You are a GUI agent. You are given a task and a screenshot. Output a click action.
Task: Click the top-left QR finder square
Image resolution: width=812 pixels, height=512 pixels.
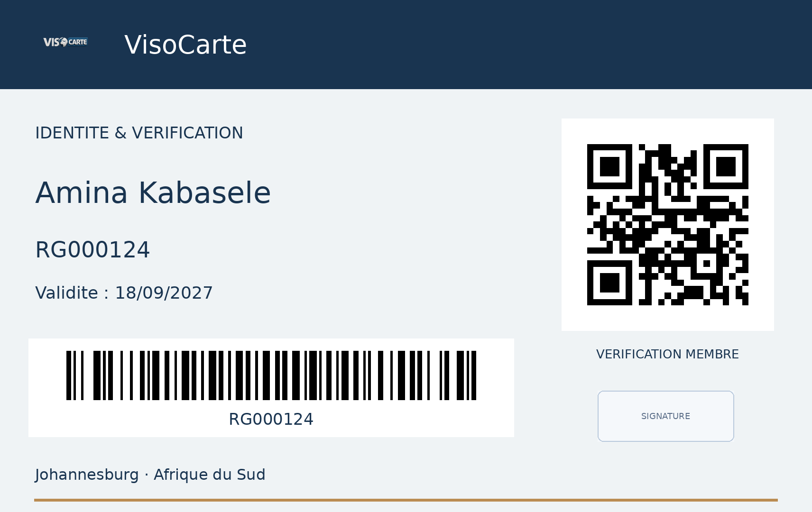pyautogui.click(x=609, y=167)
